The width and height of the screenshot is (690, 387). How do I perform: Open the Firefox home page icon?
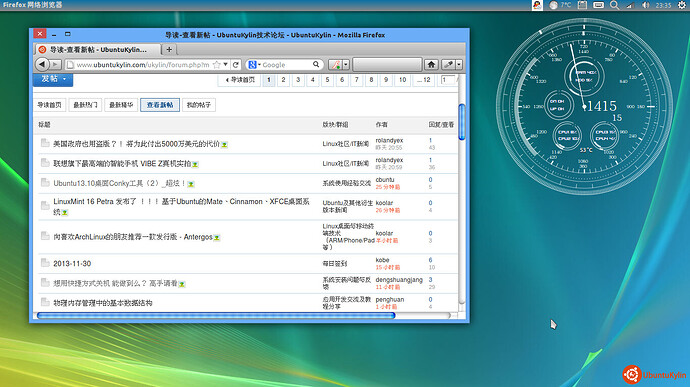coord(431,65)
